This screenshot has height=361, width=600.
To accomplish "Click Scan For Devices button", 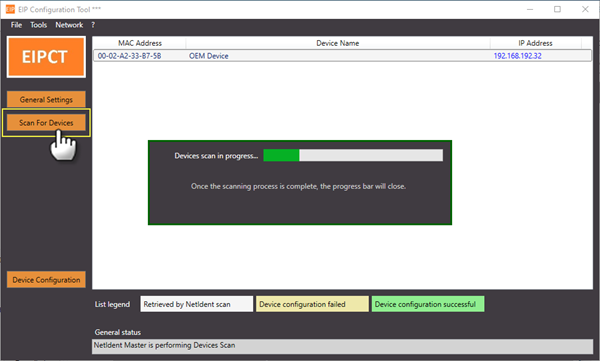I will 46,123.
